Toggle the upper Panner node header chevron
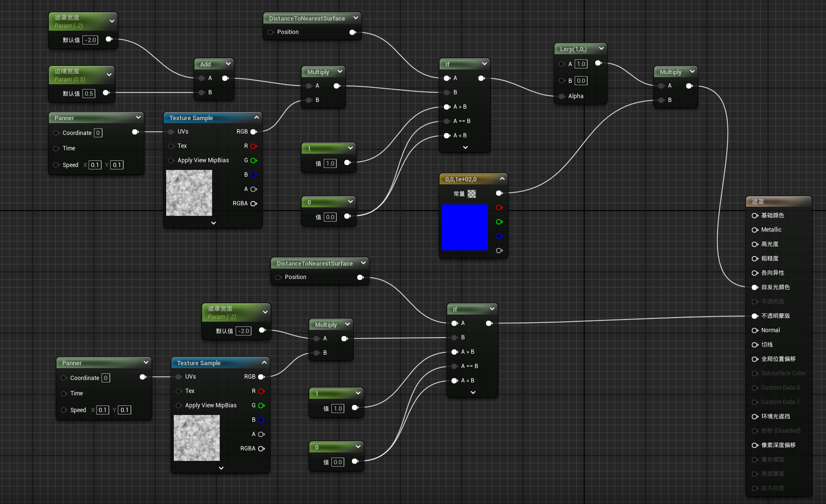 click(x=138, y=118)
